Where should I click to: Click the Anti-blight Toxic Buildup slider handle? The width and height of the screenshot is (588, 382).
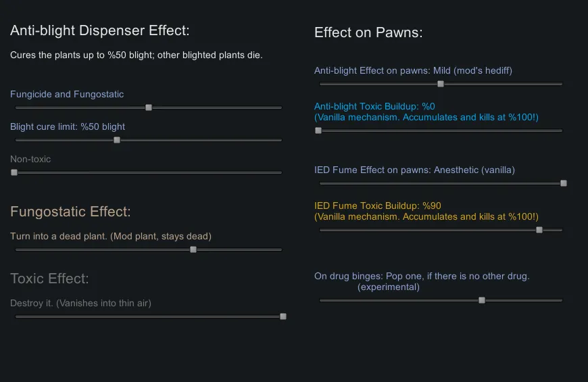point(318,130)
